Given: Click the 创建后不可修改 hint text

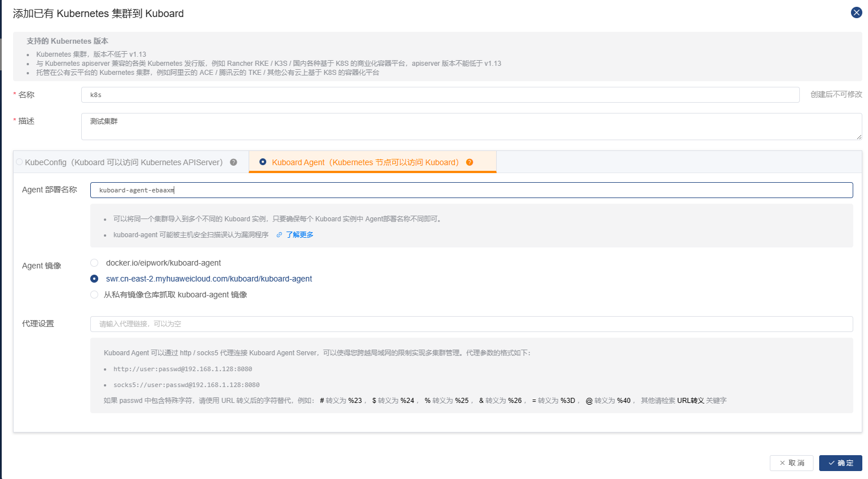Looking at the screenshot, I should pos(836,95).
